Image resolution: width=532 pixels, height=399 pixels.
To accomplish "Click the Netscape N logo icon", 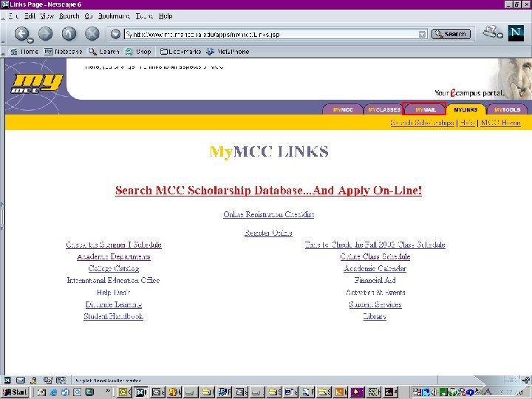I will pos(516,33).
